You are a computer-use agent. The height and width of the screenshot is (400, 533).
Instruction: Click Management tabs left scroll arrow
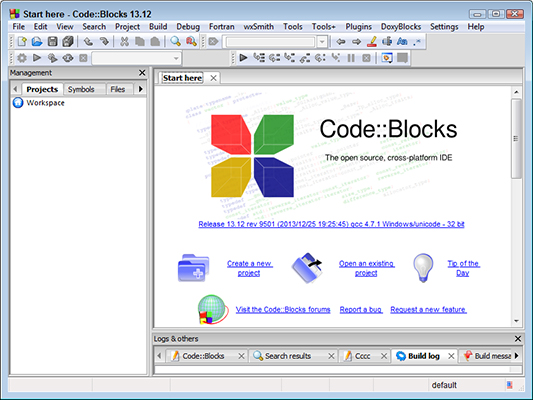click(15, 89)
